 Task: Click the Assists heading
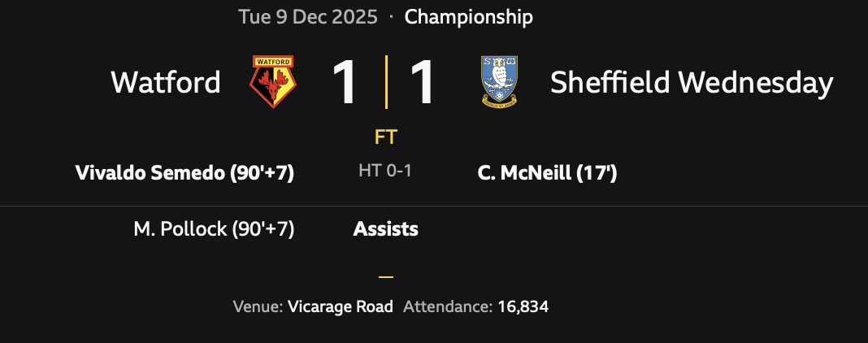pyautogui.click(x=385, y=229)
